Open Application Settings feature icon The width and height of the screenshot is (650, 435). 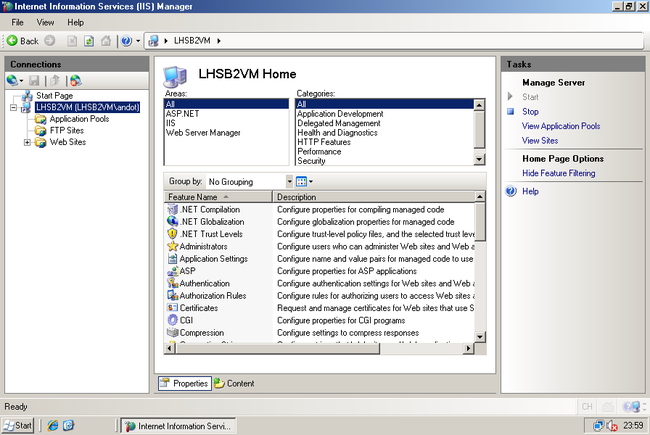(x=172, y=259)
